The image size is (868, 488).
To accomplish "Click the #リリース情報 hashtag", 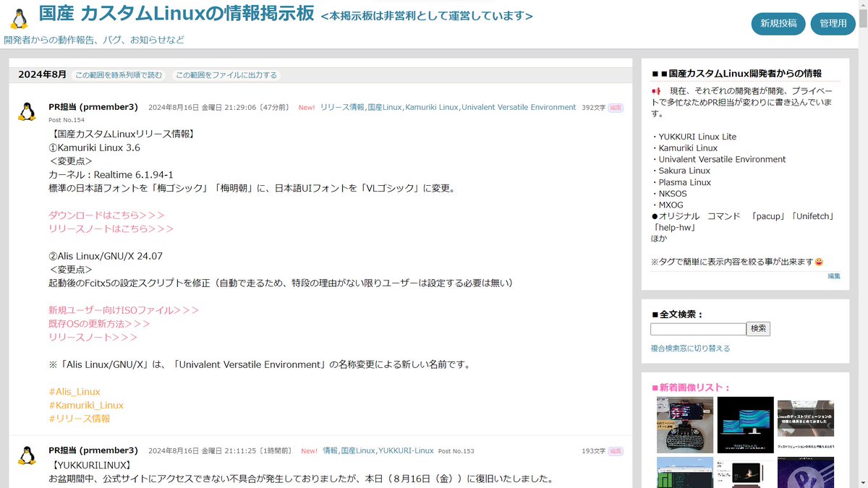I will click(80, 419).
